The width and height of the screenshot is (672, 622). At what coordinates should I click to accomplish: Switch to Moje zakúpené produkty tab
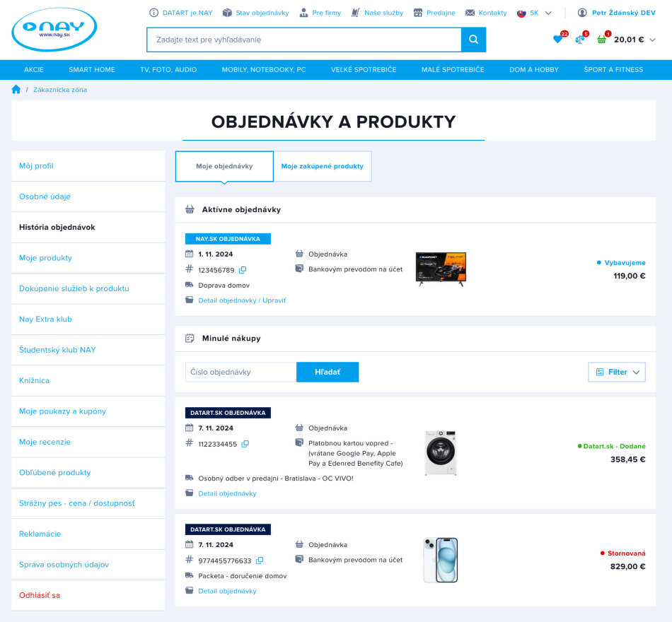click(x=322, y=167)
